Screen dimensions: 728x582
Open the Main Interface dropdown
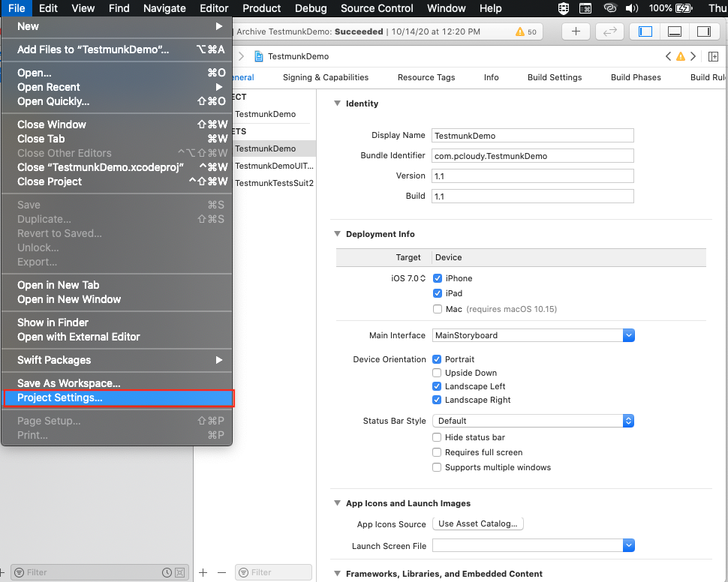pos(629,335)
